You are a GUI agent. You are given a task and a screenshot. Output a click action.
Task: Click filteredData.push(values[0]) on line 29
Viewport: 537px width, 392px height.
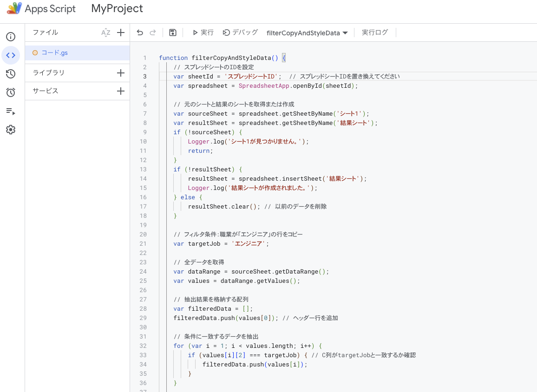point(224,318)
